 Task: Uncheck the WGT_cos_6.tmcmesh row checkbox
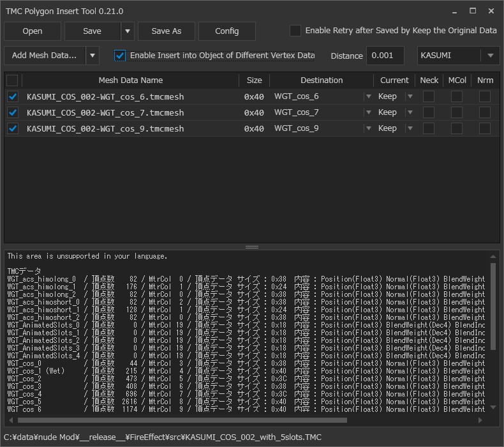point(13,96)
